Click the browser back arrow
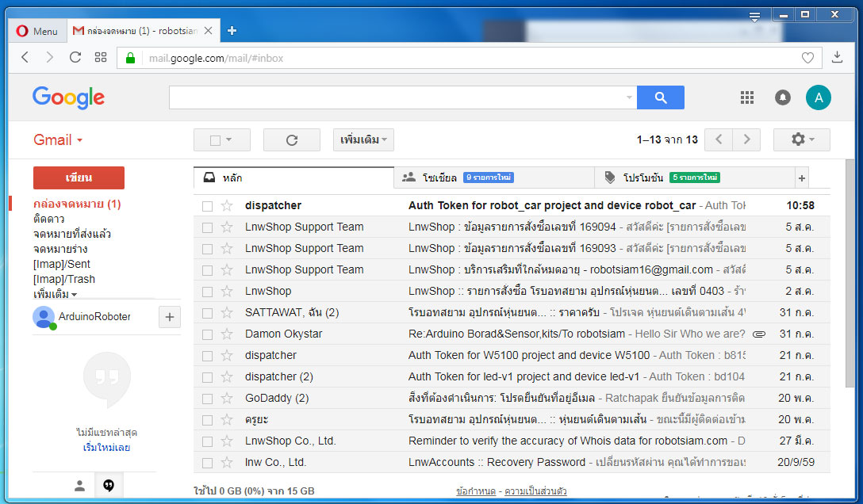The height and width of the screenshot is (504, 863). click(x=25, y=57)
